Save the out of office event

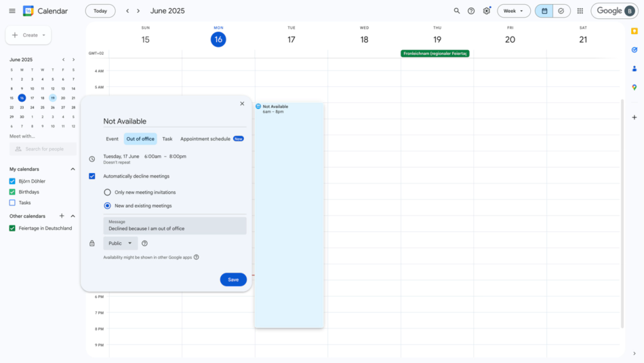(x=233, y=280)
